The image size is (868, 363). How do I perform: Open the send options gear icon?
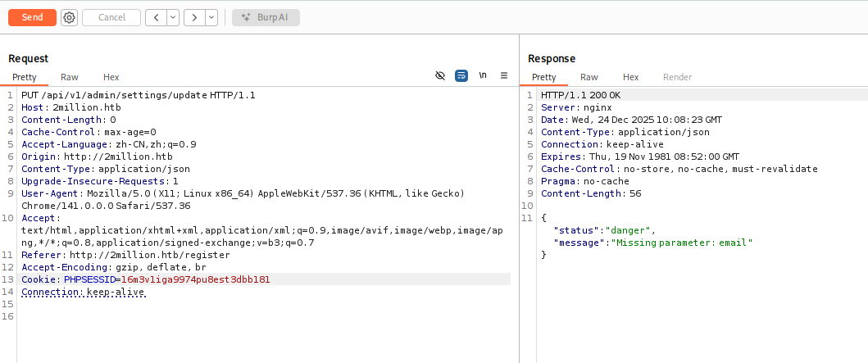(69, 17)
